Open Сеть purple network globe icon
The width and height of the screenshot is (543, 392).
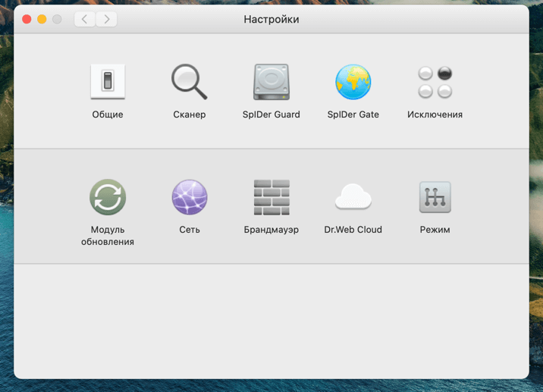point(190,197)
